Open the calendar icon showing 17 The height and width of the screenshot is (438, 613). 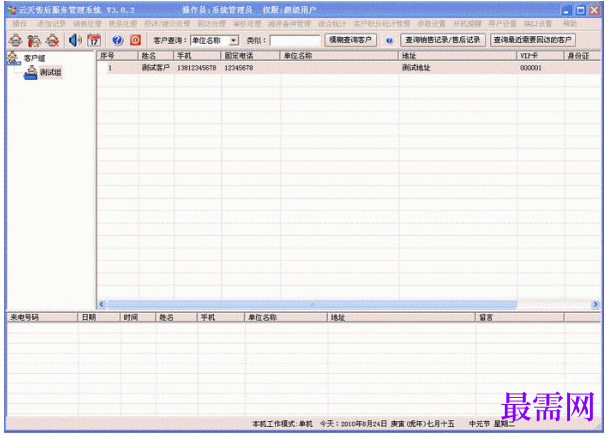94,40
